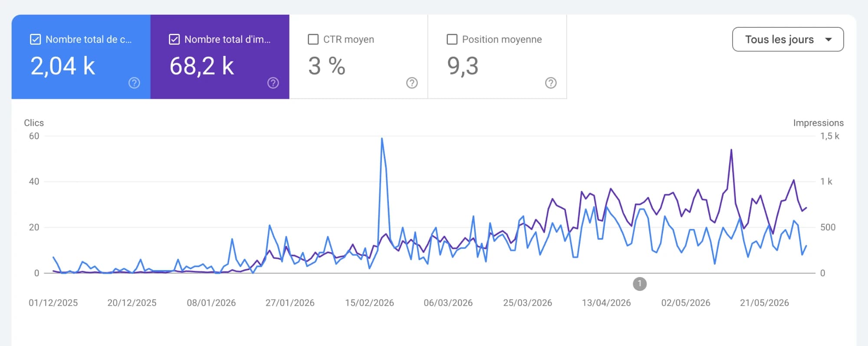Click the 3 % CTR value

coord(327,66)
